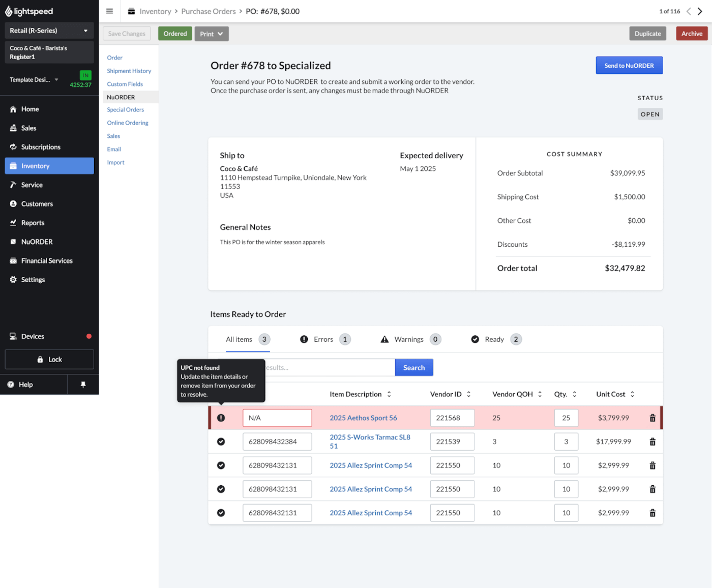Click the Vendor ID field 221568

click(x=452, y=418)
